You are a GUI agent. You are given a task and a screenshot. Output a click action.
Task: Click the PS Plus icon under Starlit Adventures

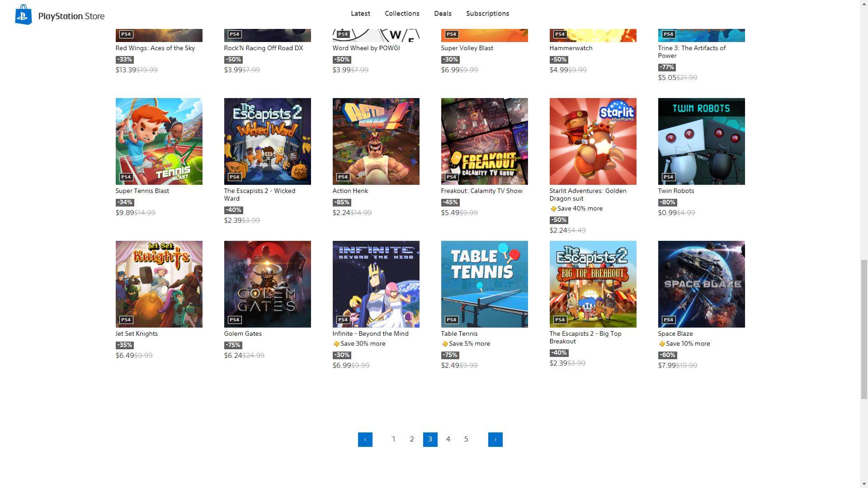pyautogui.click(x=553, y=209)
